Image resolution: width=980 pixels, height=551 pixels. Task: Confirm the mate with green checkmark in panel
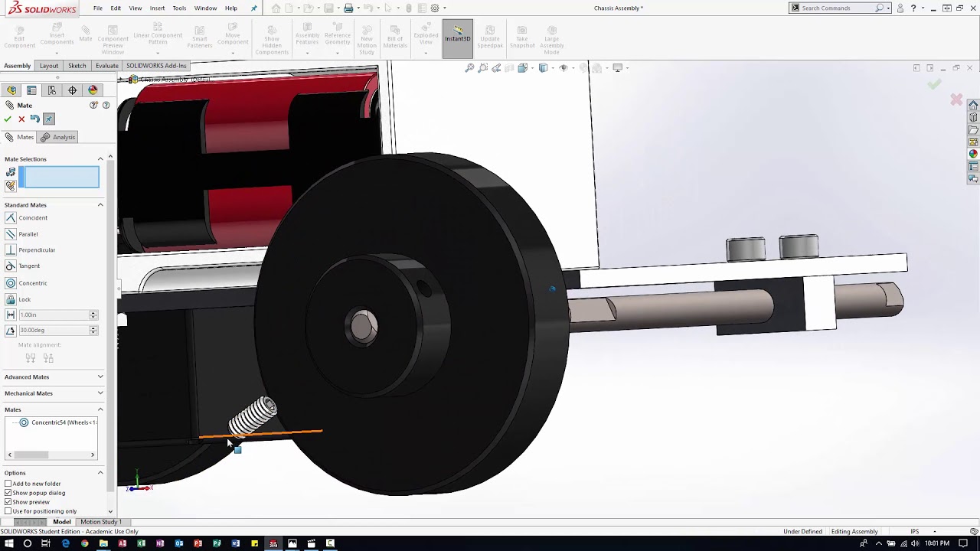(x=8, y=119)
